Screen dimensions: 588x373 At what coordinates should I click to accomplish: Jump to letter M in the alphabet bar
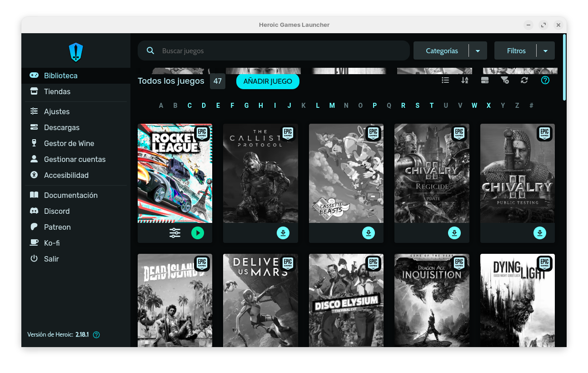[332, 106]
